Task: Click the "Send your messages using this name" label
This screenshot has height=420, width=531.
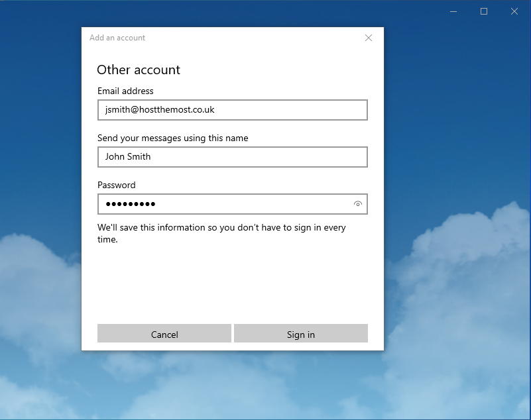Action: coord(172,138)
